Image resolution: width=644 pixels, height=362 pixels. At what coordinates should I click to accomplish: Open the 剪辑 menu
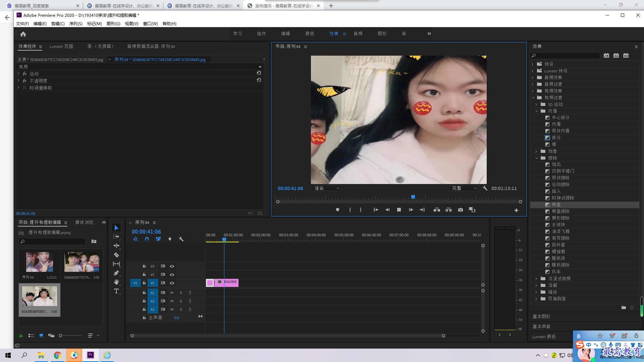[x=58, y=24]
